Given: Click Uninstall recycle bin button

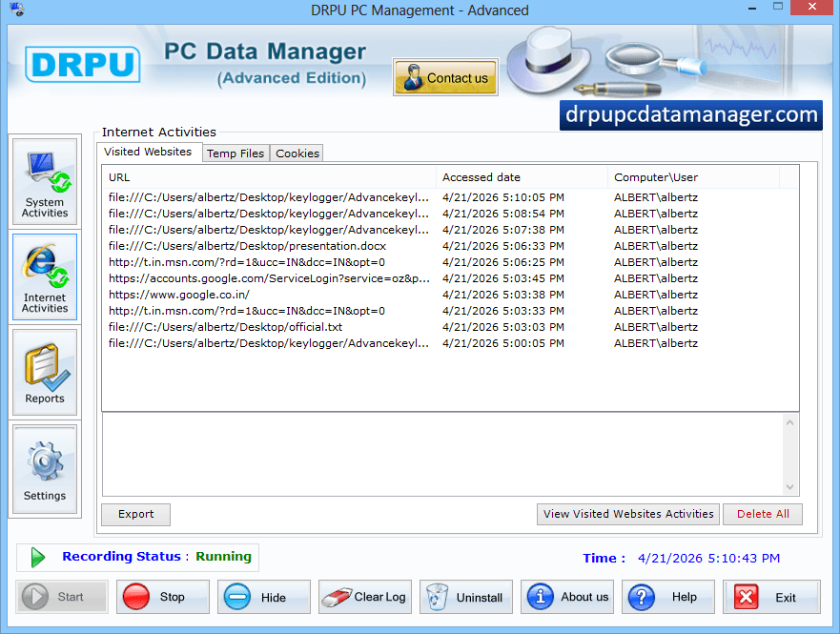Looking at the screenshot, I should coord(466,597).
